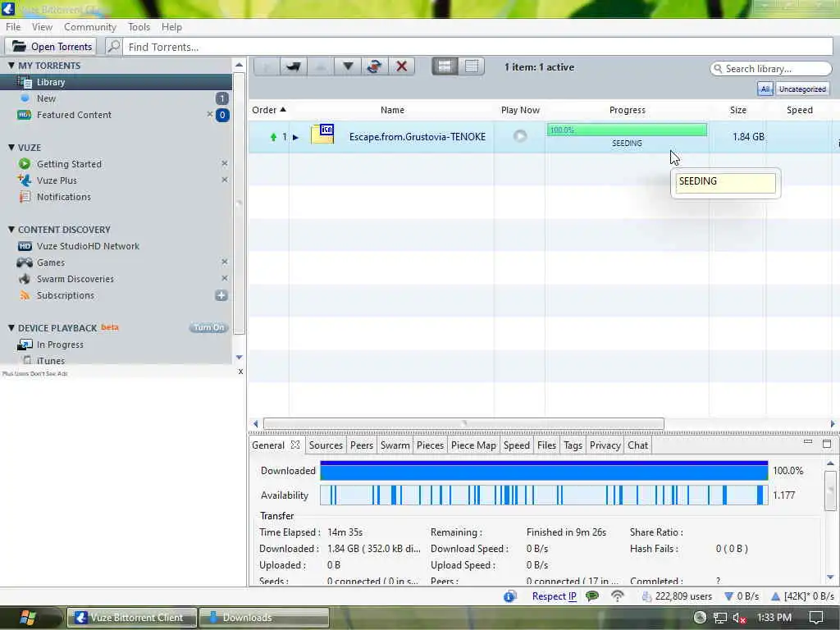840x630 pixels.
Task: Collapse the CONTENT DISCOVERY section
Action: (x=11, y=230)
